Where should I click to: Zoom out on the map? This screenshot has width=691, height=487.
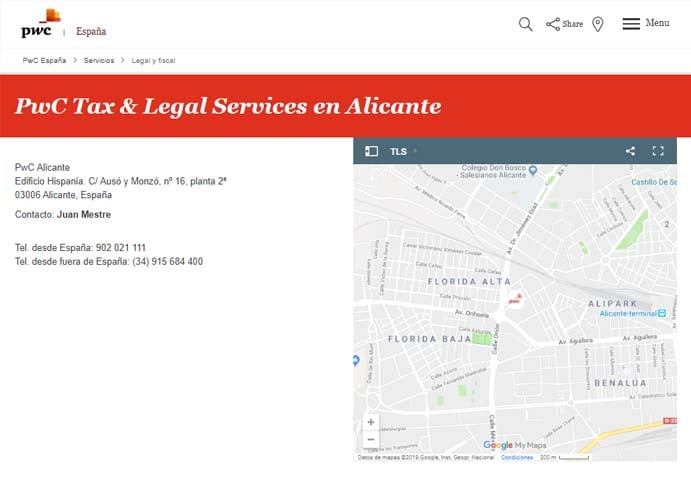[371, 439]
